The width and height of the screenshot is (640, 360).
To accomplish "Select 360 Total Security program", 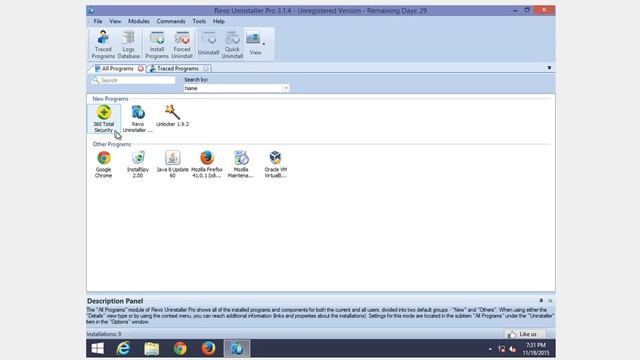I will (x=104, y=119).
